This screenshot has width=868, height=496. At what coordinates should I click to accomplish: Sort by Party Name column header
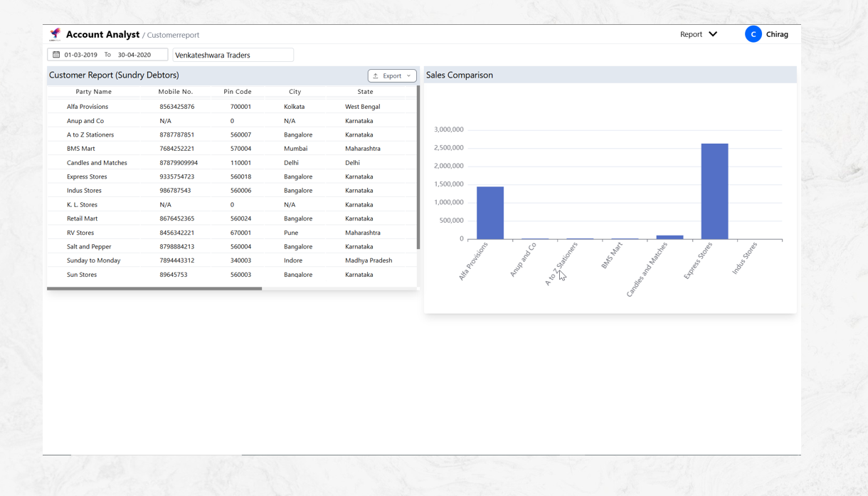(93, 92)
